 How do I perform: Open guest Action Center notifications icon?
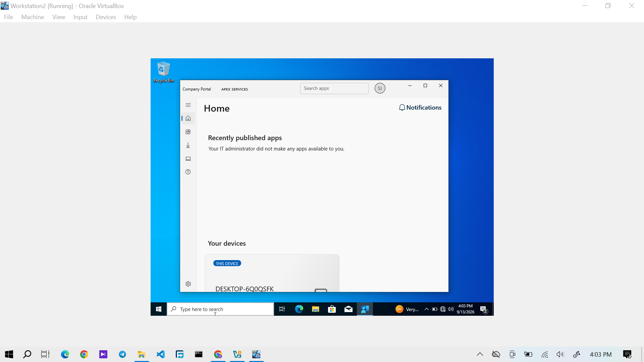click(484, 309)
